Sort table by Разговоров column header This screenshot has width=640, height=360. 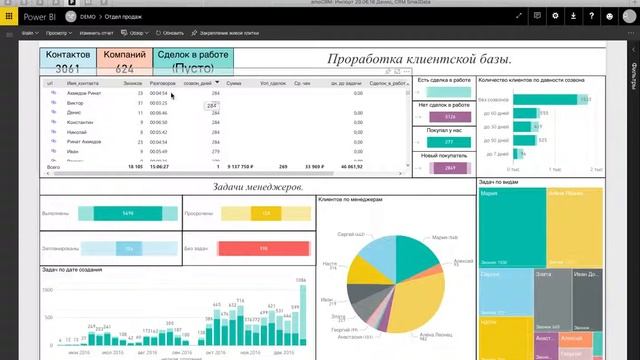tap(162, 83)
